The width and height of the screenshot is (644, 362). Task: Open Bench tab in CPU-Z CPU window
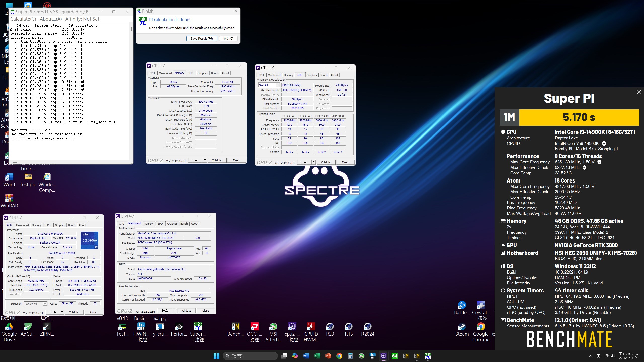pyautogui.click(x=72, y=225)
